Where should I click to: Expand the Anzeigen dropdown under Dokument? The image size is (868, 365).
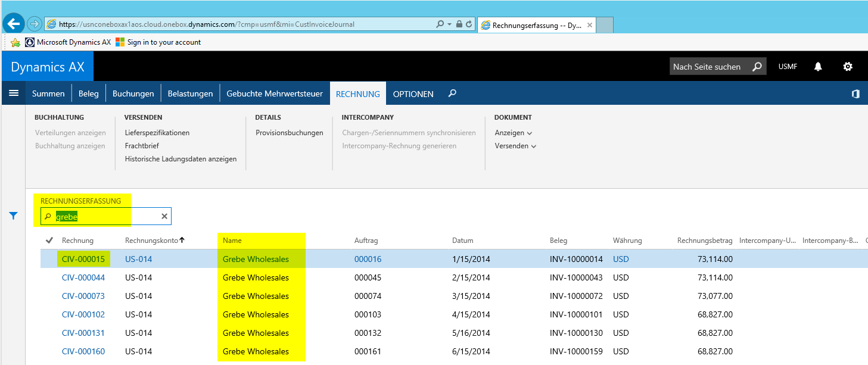pos(513,133)
